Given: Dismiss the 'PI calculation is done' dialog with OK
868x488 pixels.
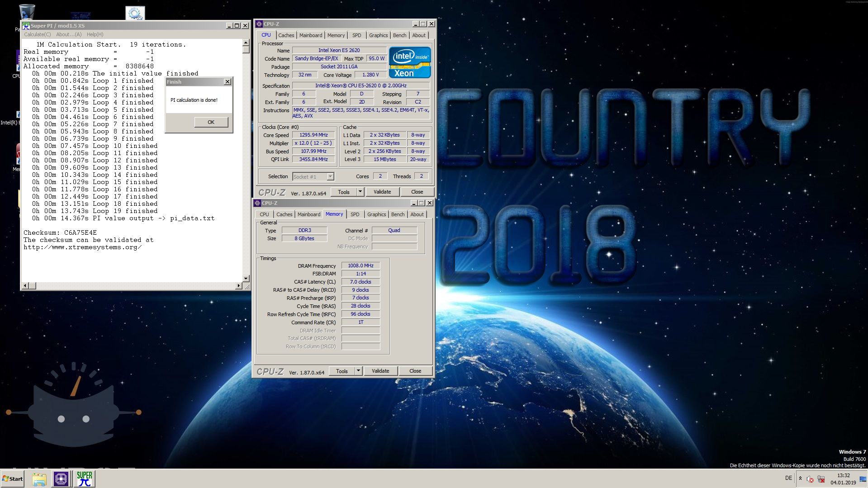Looking at the screenshot, I should (211, 122).
